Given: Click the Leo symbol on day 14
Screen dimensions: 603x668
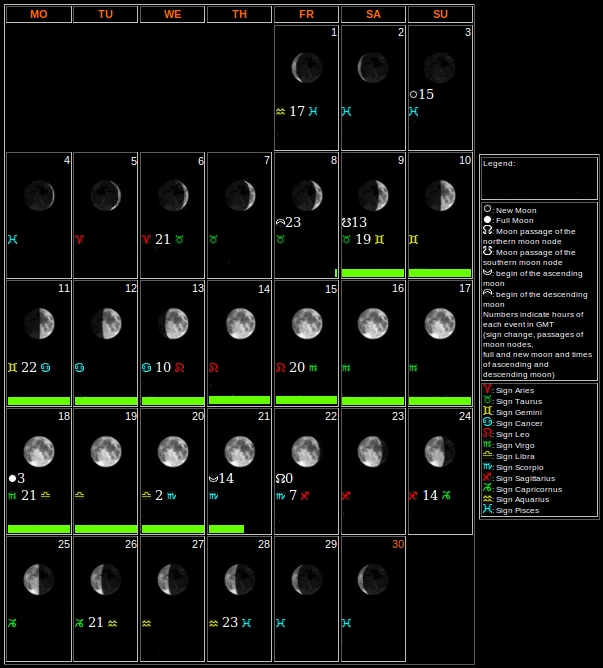Looking at the screenshot, I should coord(213,367).
